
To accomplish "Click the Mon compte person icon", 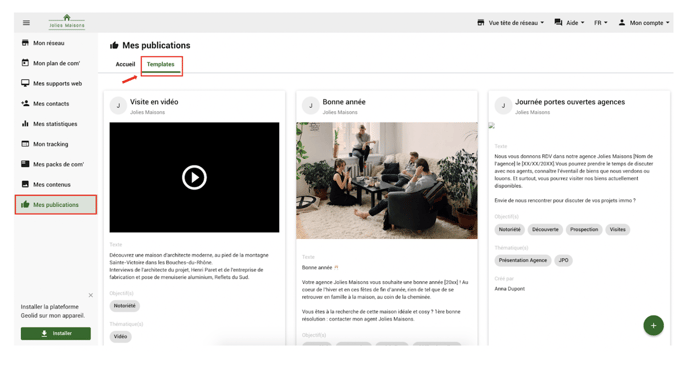I will point(622,22).
